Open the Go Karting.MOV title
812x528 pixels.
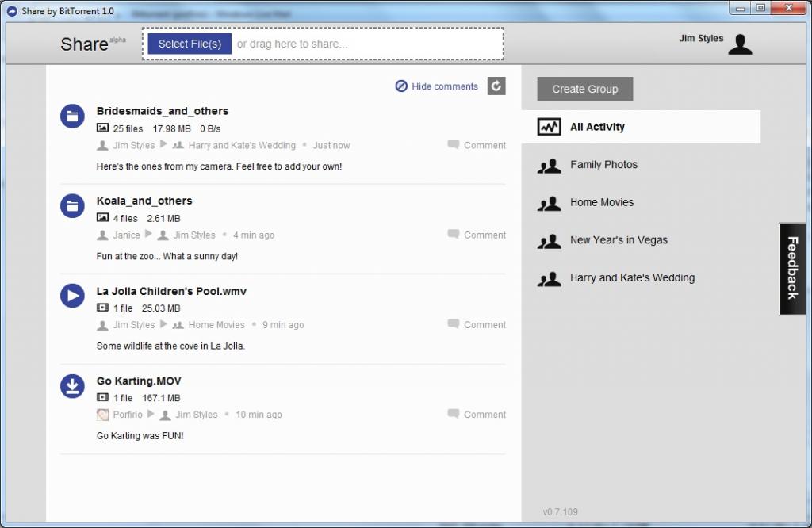[139, 381]
